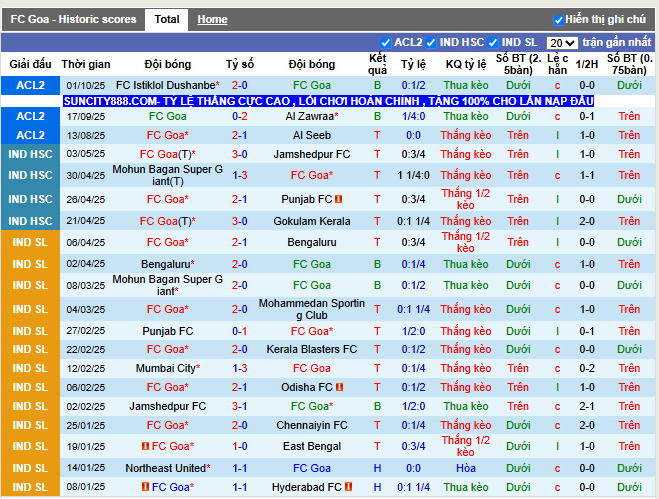Disable the IND SL filter checkbox
This screenshot has width=659, height=499.
pyautogui.click(x=493, y=43)
